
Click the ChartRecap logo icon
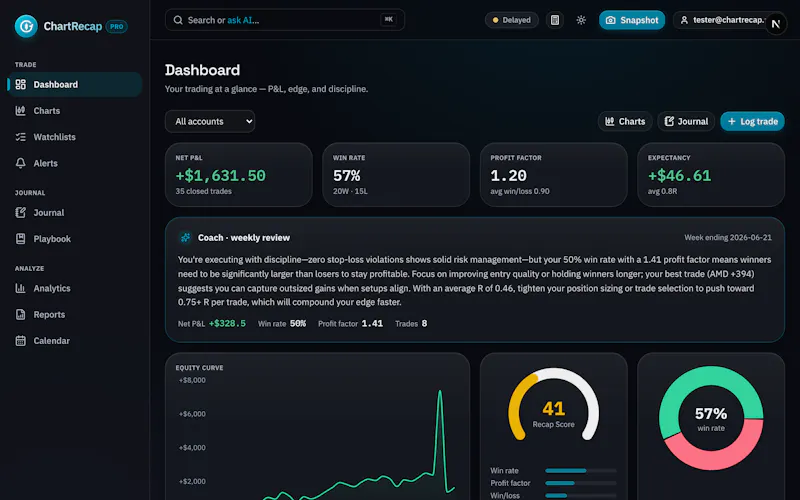point(26,26)
